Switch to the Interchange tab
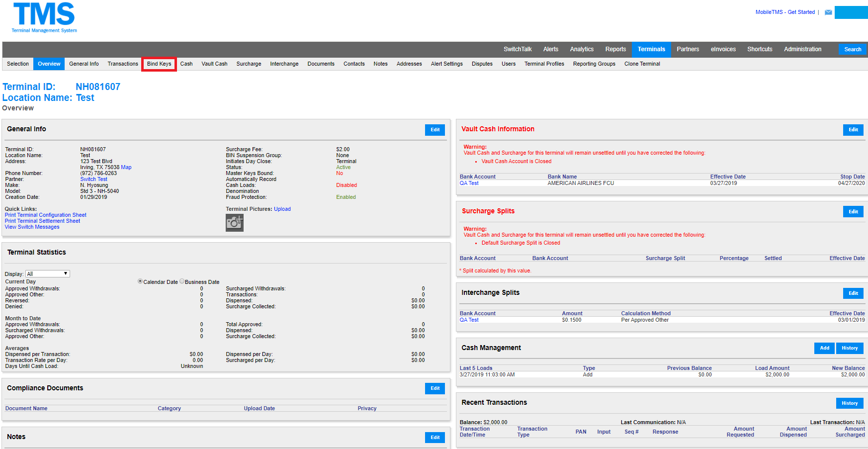The width and height of the screenshot is (868, 449). coord(284,64)
